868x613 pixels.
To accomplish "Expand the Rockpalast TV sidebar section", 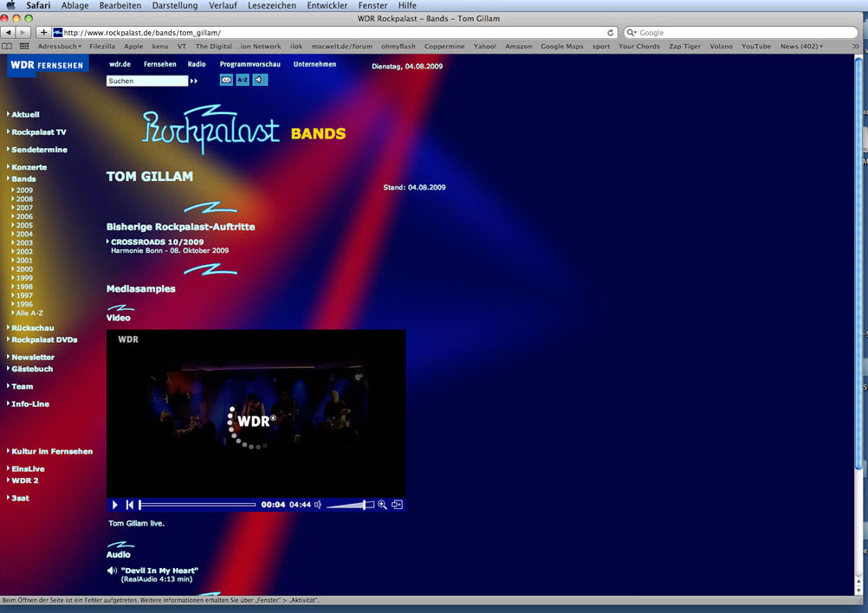I will (x=38, y=132).
